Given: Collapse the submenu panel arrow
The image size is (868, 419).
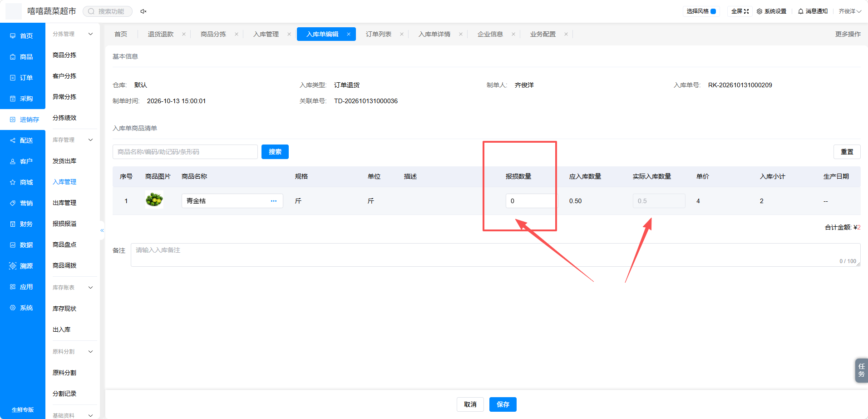Looking at the screenshot, I should pos(102,230).
